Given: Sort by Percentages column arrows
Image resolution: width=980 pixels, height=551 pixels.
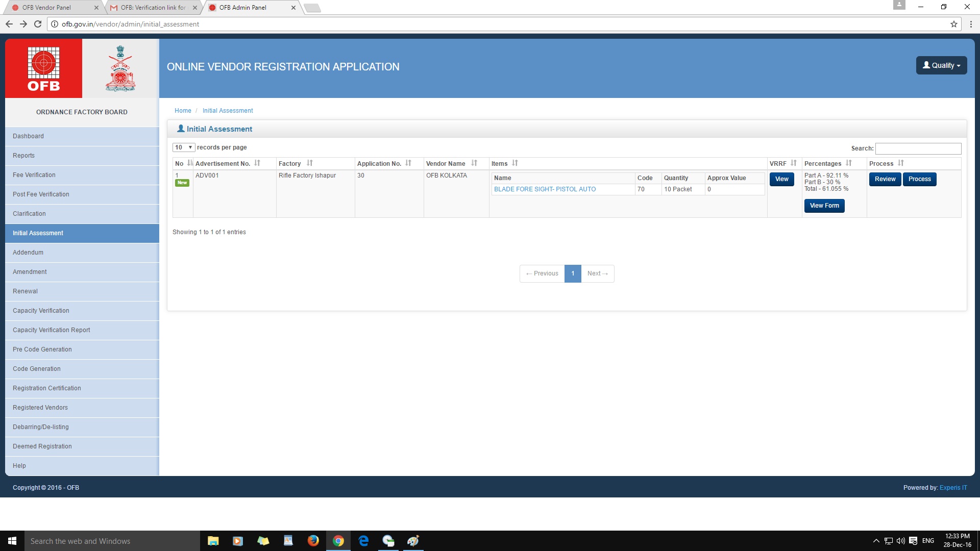Looking at the screenshot, I should tap(849, 163).
